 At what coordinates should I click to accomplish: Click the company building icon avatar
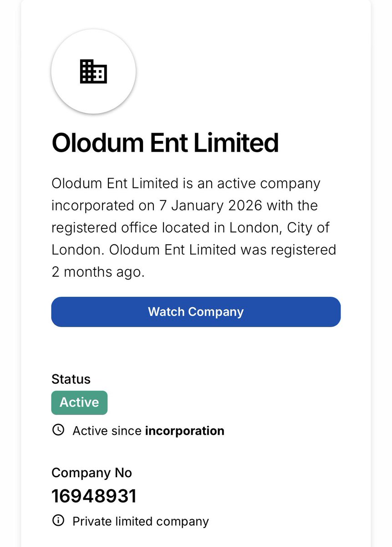point(93,72)
